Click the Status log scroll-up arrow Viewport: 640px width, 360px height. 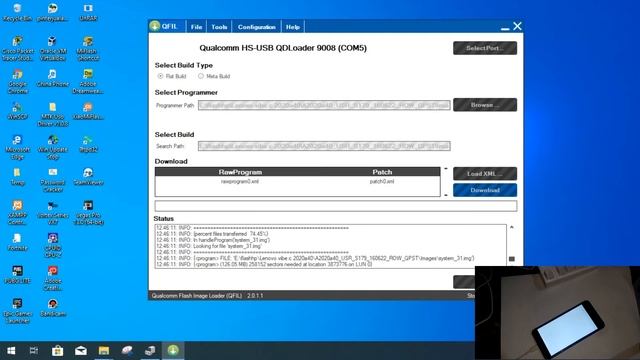pos(512,227)
